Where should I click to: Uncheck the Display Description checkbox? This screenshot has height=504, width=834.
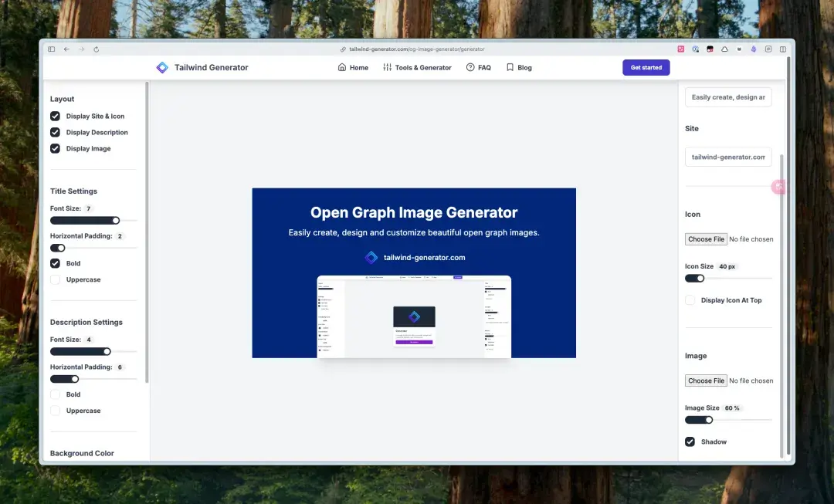pyautogui.click(x=55, y=132)
